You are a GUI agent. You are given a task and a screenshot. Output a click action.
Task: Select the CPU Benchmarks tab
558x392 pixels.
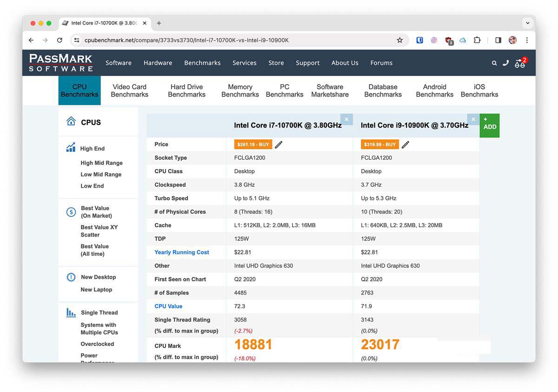tap(80, 91)
